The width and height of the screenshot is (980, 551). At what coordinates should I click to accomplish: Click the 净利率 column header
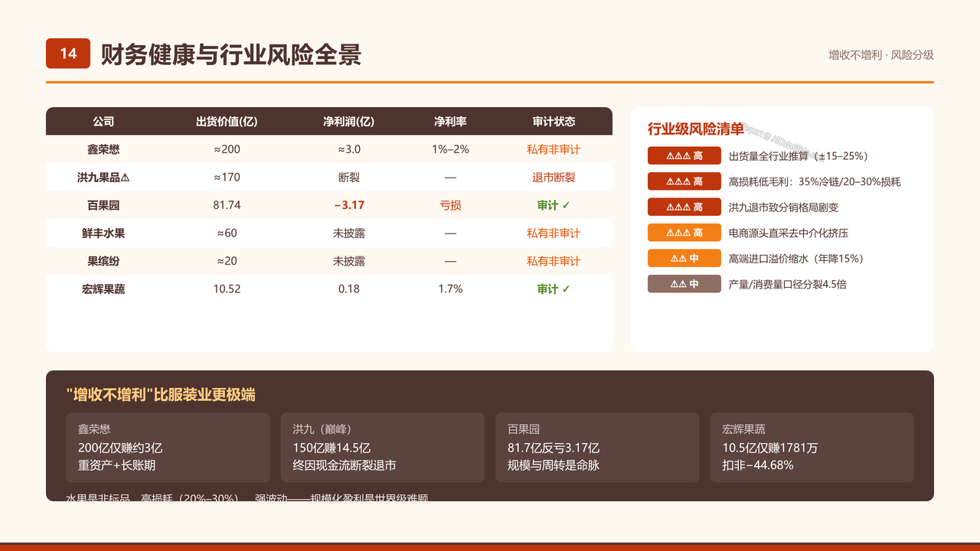[x=450, y=122]
